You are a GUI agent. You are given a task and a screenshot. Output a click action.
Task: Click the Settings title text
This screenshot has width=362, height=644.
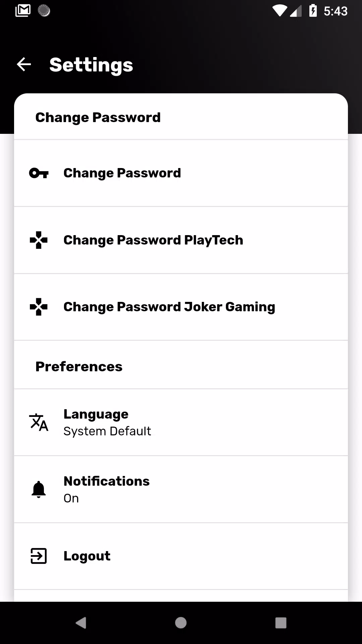(91, 65)
